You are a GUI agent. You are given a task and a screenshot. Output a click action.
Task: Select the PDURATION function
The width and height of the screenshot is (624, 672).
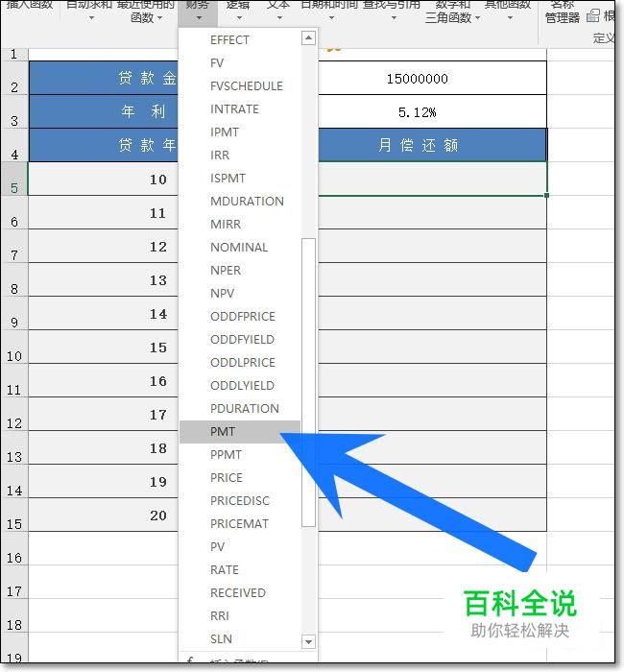click(x=240, y=409)
